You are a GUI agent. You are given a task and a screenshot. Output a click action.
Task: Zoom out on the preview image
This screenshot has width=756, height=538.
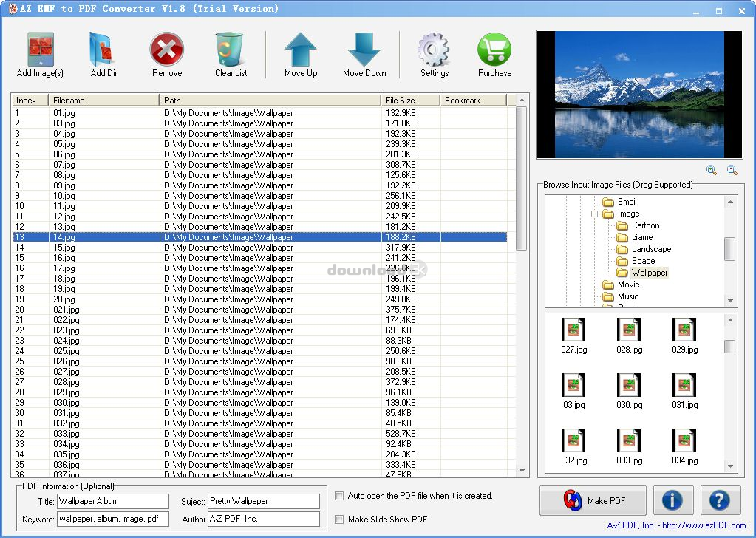pos(732,170)
